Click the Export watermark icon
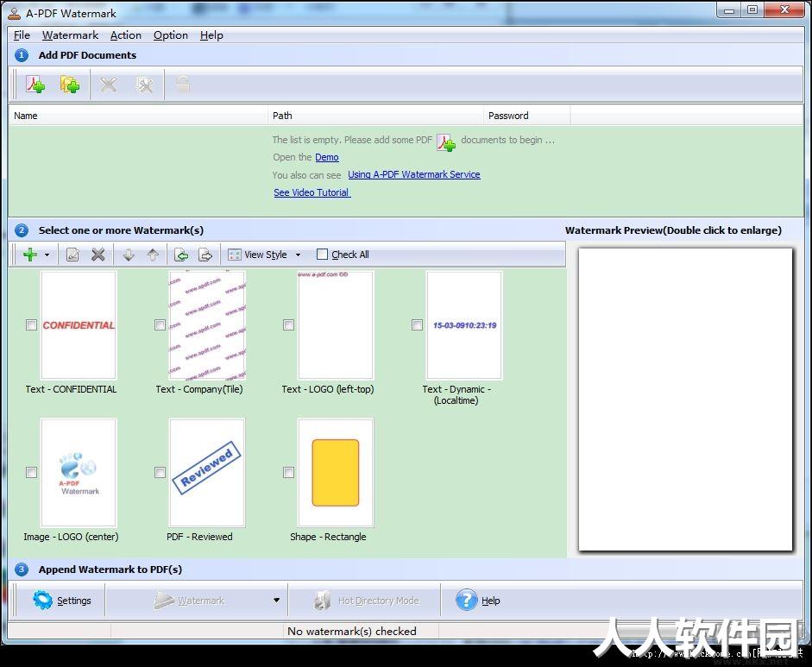Image resolution: width=812 pixels, height=667 pixels. point(205,255)
